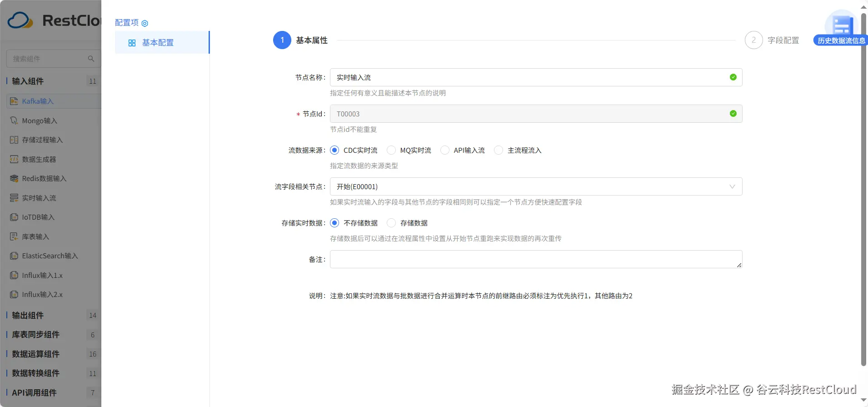
Task: Click the 输出组件 count badge 14
Action: coord(93,315)
